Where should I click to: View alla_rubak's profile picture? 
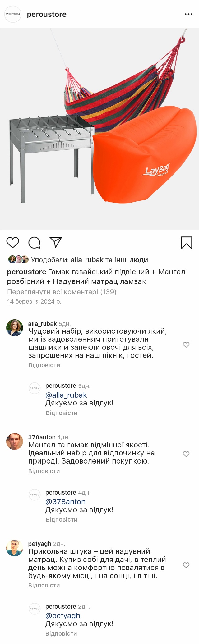pyautogui.click(x=15, y=328)
